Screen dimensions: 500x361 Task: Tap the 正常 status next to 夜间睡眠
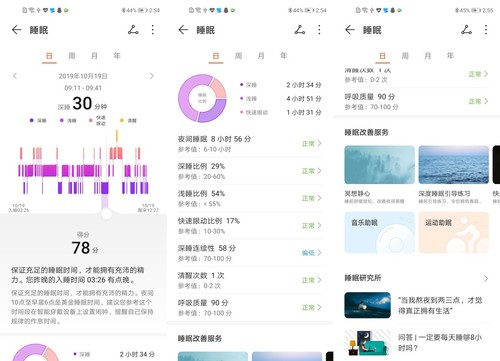(x=308, y=144)
